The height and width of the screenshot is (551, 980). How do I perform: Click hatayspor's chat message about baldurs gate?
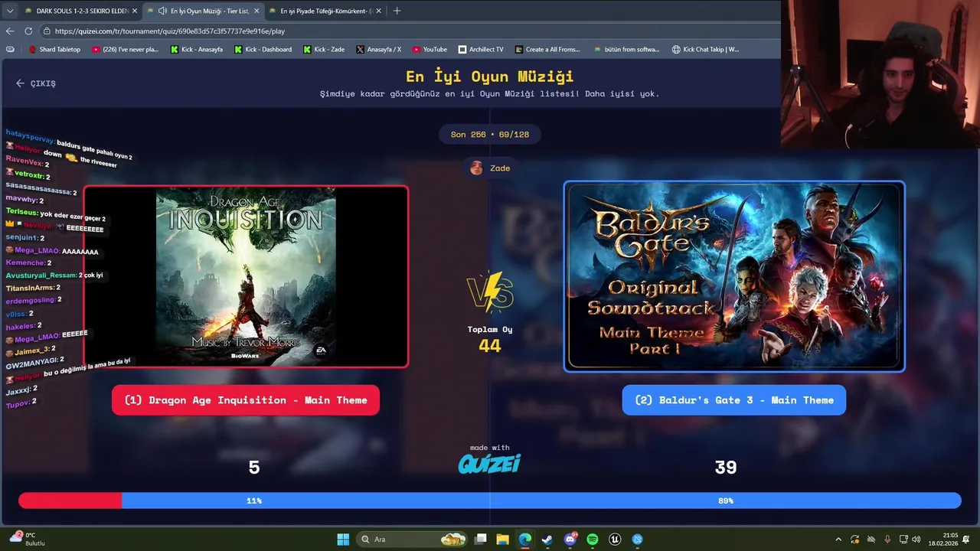coord(69,145)
